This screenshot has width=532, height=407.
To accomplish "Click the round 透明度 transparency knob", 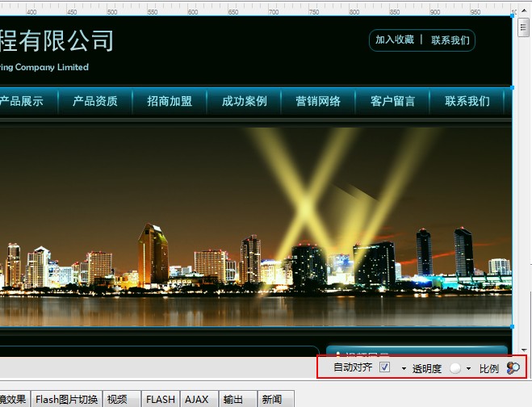I will coord(455,368).
